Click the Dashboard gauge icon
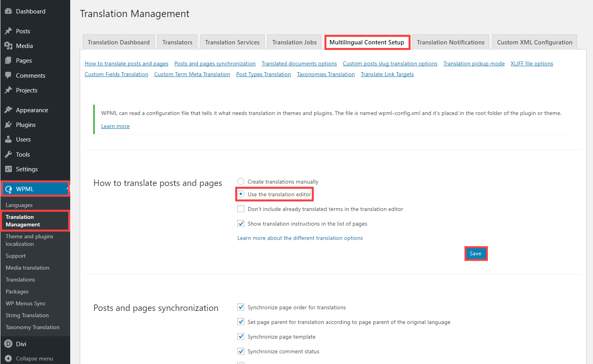This screenshot has width=593, height=364. pos(8,11)
